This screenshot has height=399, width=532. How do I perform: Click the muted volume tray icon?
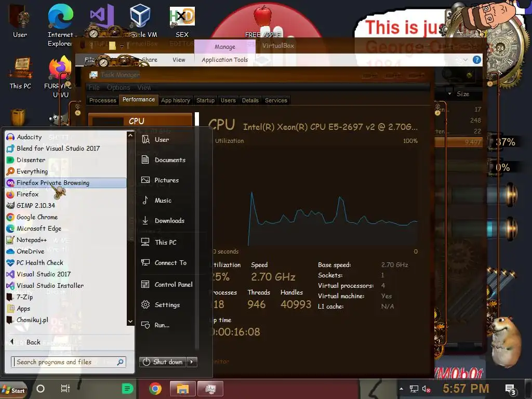tap(426, 389)
